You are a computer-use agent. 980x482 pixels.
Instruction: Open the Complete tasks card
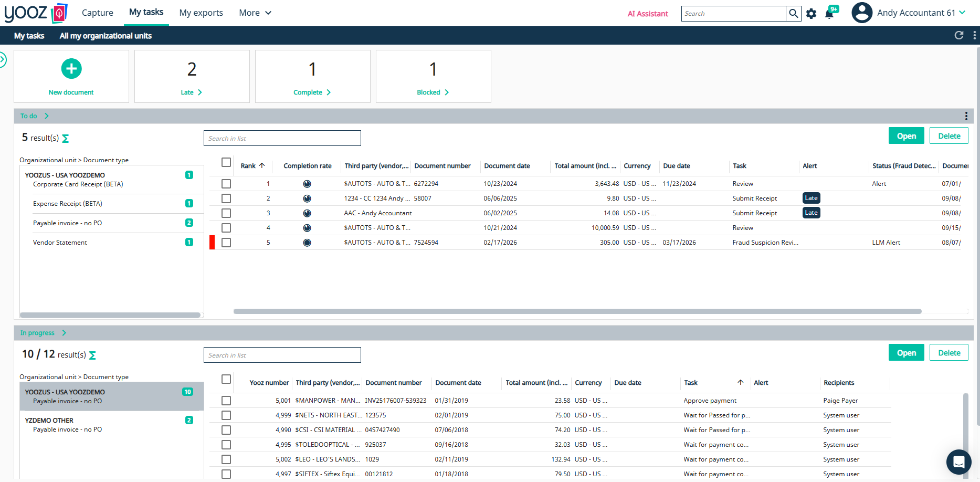(x=313, y=77)
